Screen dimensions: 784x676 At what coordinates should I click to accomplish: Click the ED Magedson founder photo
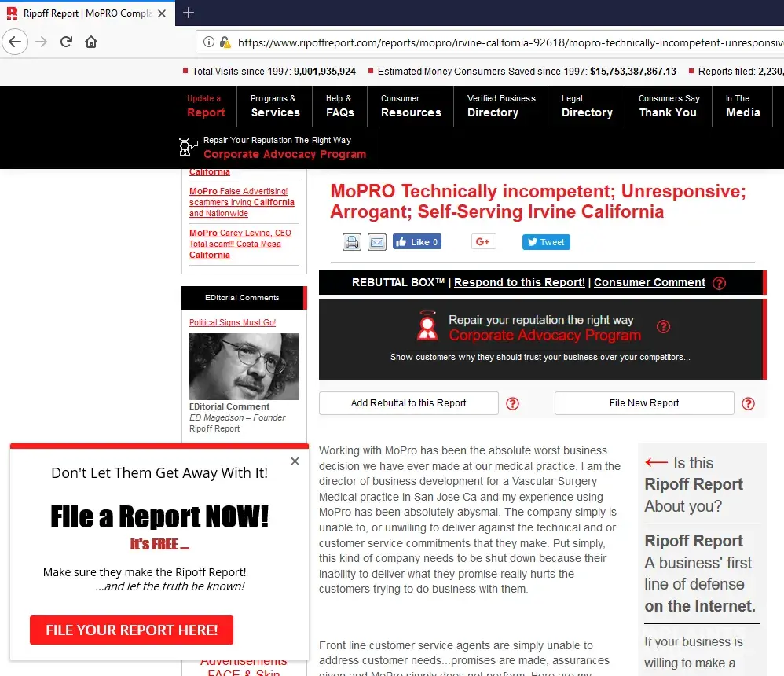click(x=244, y=366)
